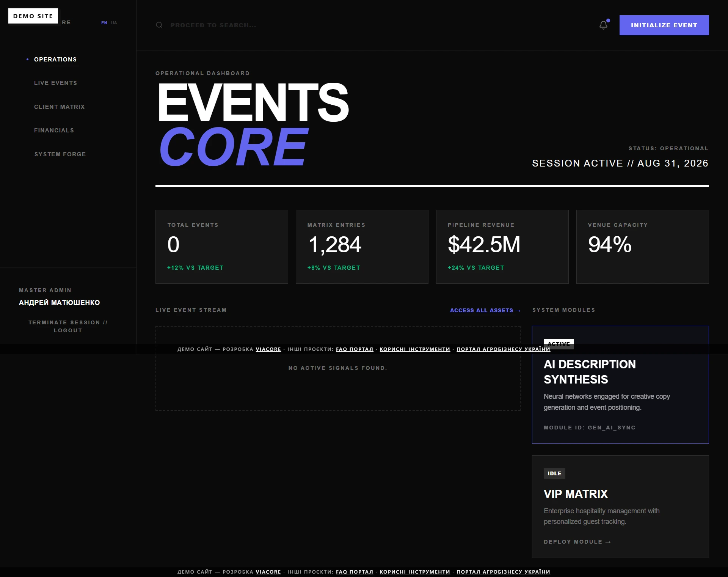The image size is (728, 577).
Task: Click the IDLE status badge
Action: tap(554, 473)
